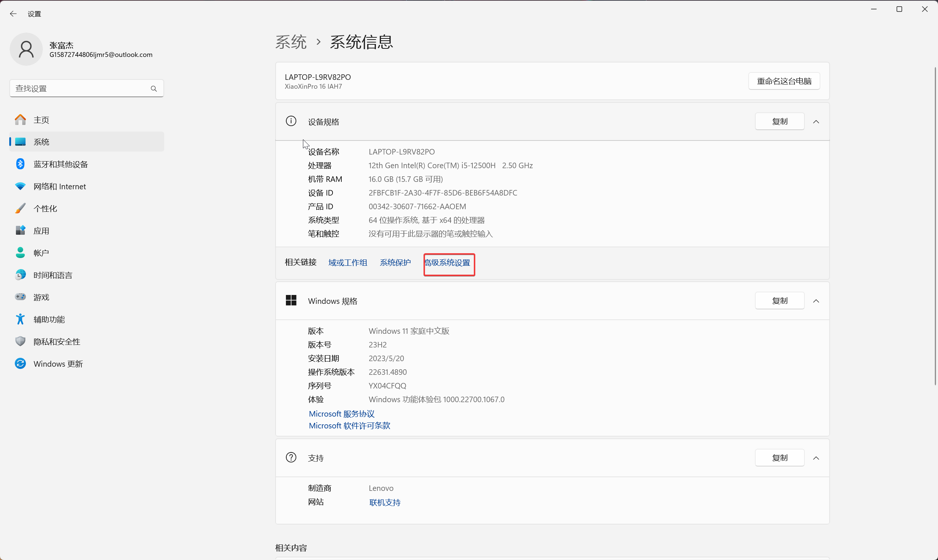This screenshot has width=938, height=560.
Task: Collapse the 支持 section chevron
Action: coord(816,458)
